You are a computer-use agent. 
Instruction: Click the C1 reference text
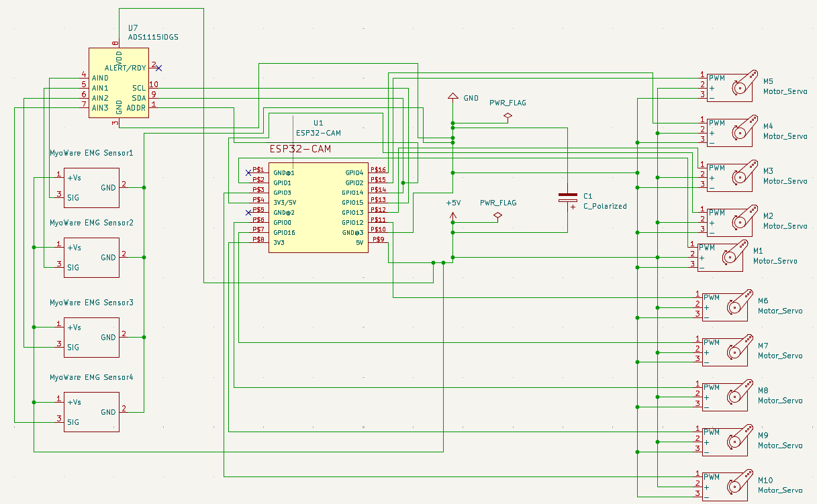click(x=587, y=196)
